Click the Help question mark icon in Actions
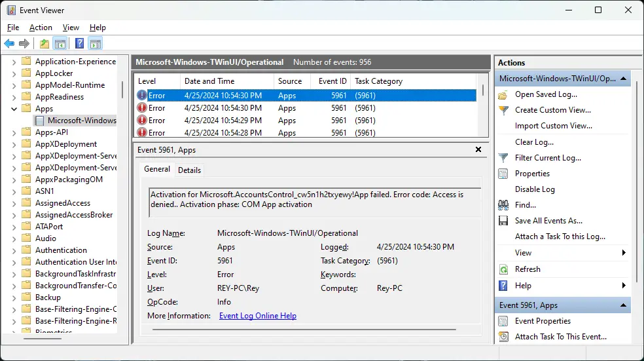Screen dimensions: 644x361 [x=503, y=286]
